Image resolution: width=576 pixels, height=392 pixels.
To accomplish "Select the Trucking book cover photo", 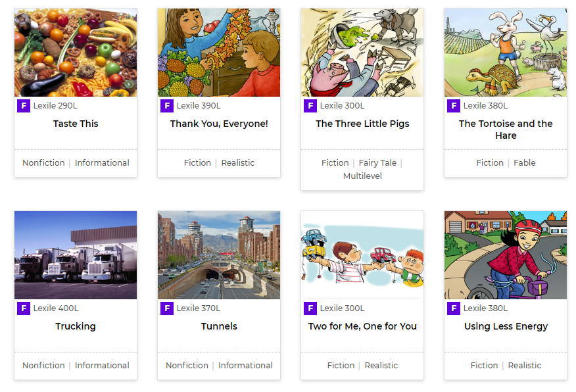I will 76,255.
